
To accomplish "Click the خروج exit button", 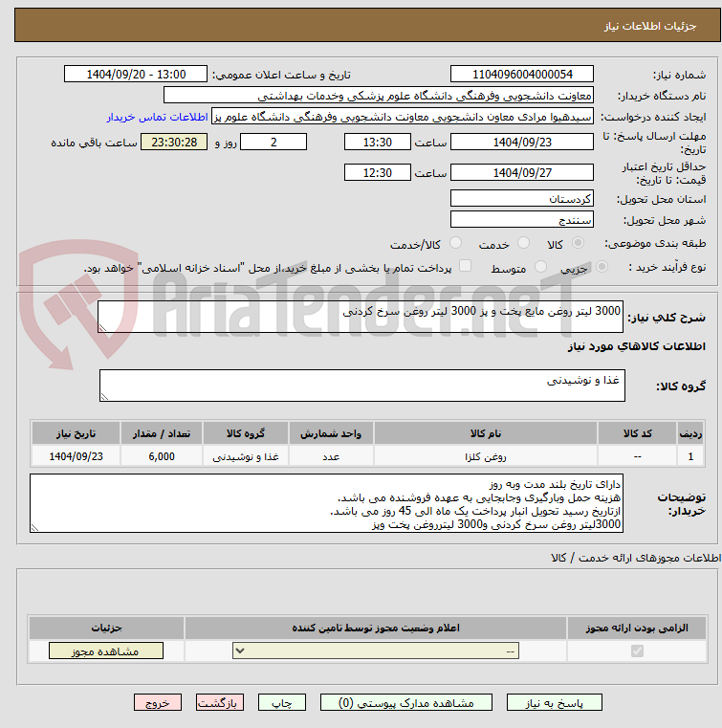I will click(x=157, y=702).
